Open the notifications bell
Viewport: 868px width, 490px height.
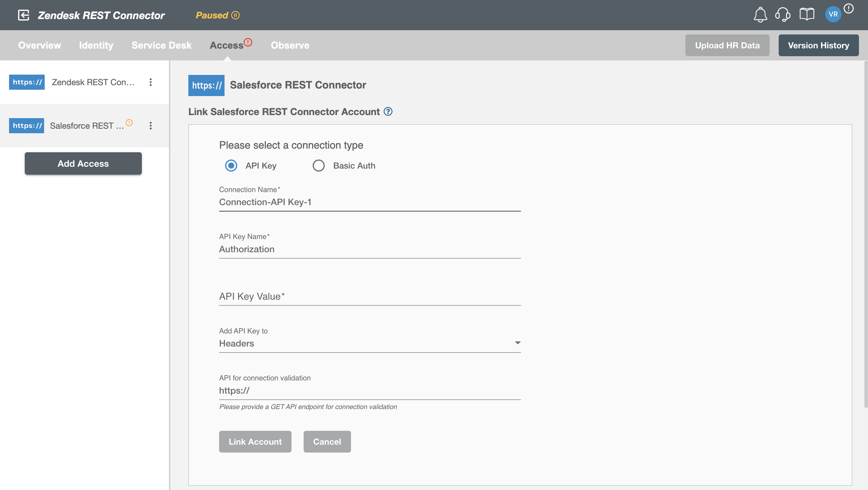tap(760, 15)
